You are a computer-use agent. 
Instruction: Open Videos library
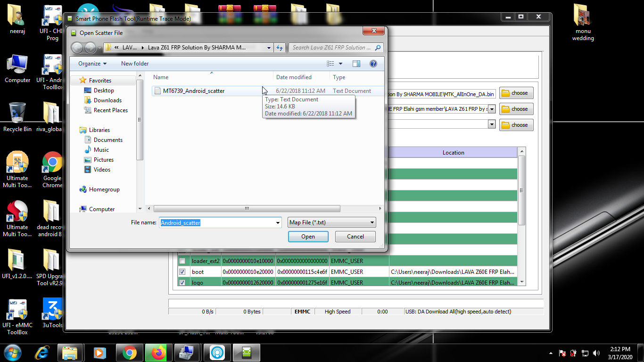(x=102, y=170)
